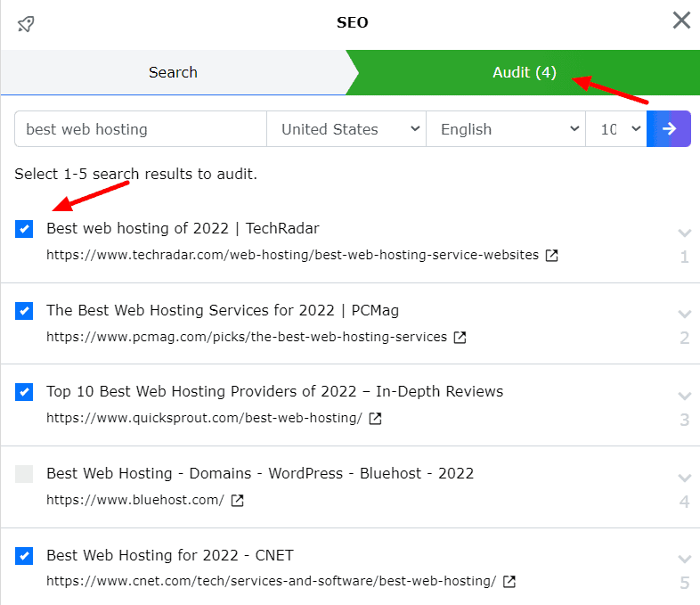Submit search with the blue arrow button
Viewport: 700px width, 605px height.
tap(669, 129)
